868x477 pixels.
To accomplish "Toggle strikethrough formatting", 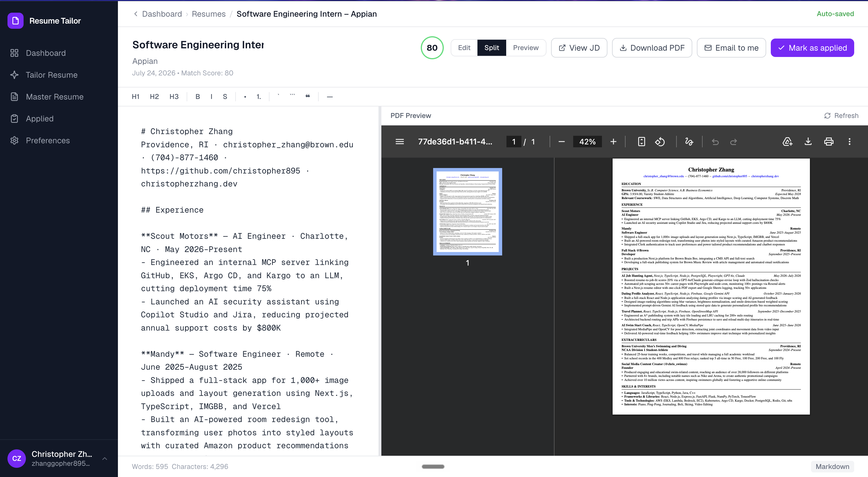I will click(x=225, y=97).
